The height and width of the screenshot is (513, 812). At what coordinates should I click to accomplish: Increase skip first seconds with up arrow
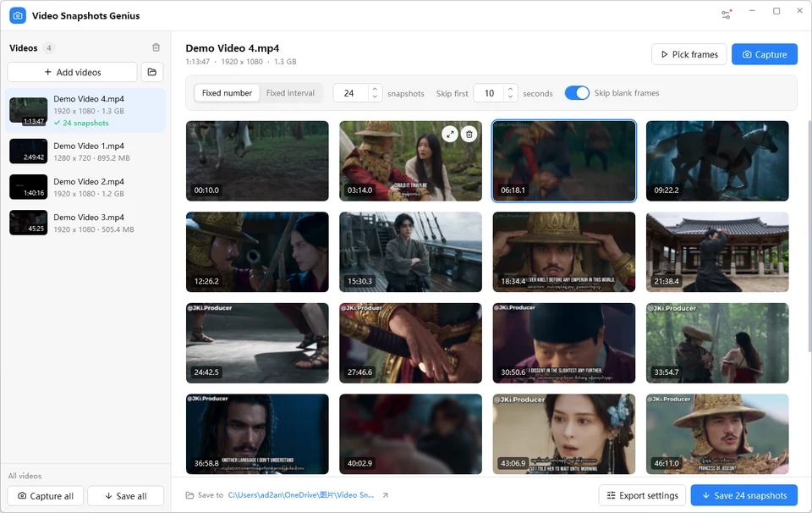(x=510, y=89)
